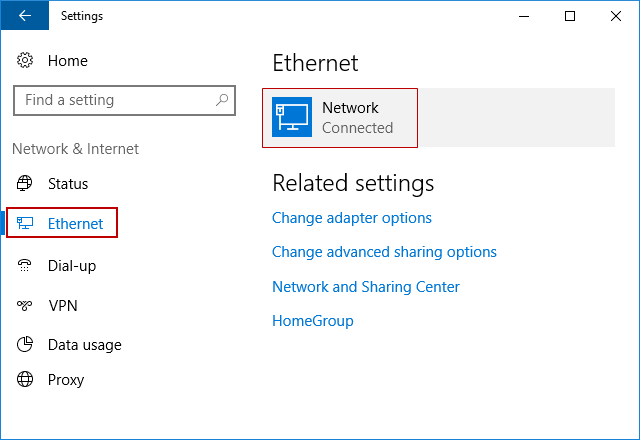Screen dimensions: 640x440
Task: Open the HomeGroup link
Action: click(313, 321)
